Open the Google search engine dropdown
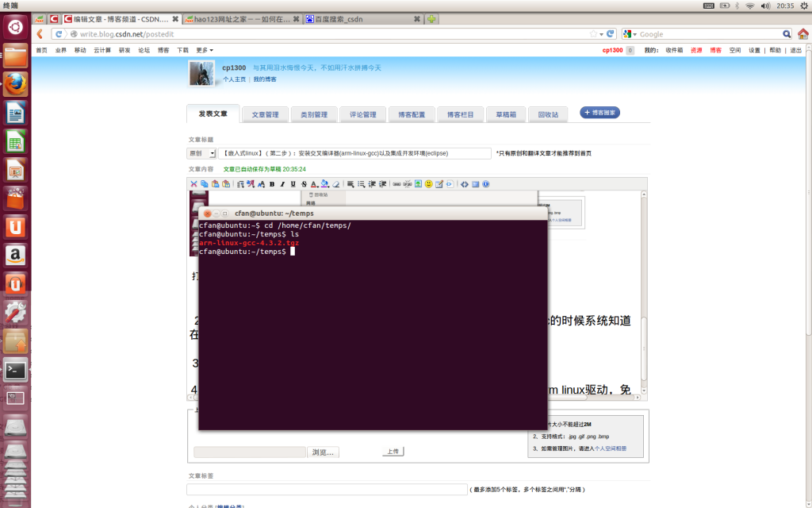Image resolution: width=812 pixels, height=508 pixels. tap(630, 34)
